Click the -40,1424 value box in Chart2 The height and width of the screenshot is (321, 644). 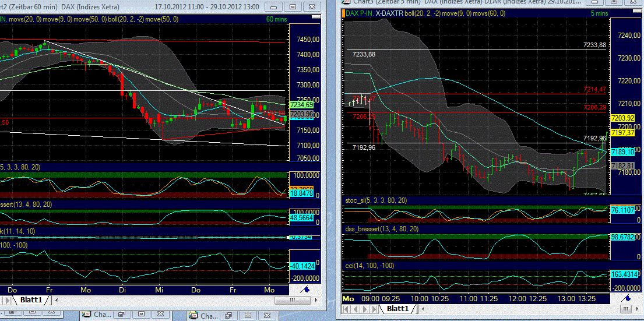point(303,266)
